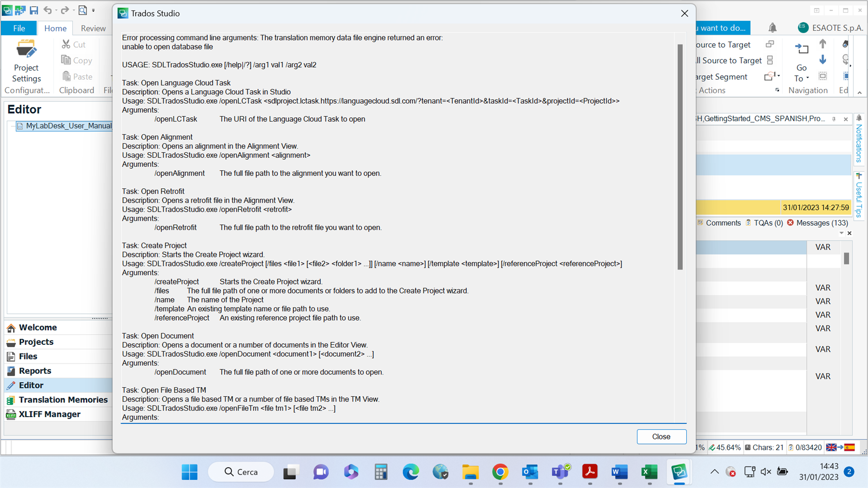Click the Save floppy disk icon

[34, 10]
